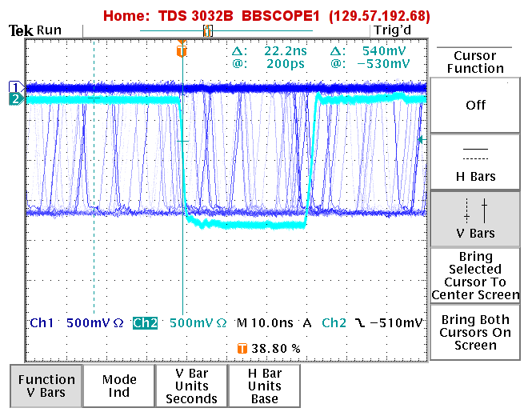The height and width of the screenshot is (420, 528).
Task: Click the @ 200ps cursor readout
Action: point(286,64)
